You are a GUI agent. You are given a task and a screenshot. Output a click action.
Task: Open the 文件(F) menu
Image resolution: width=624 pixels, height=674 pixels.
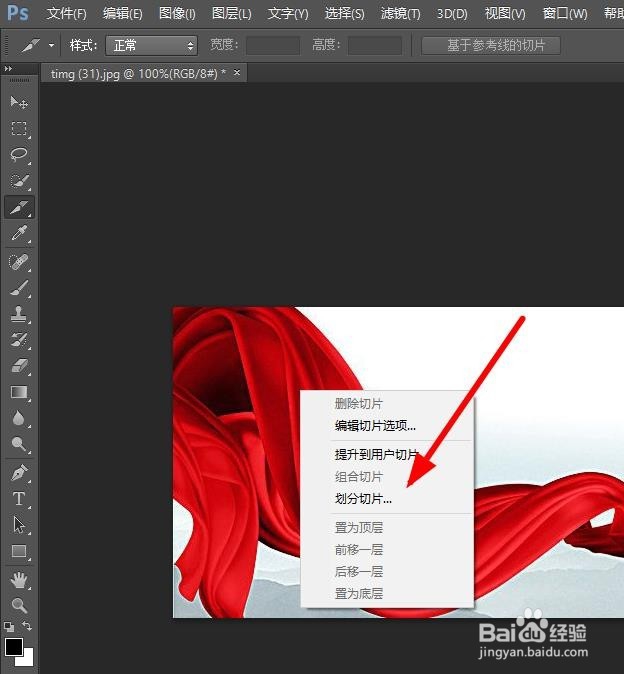point(67,14)
